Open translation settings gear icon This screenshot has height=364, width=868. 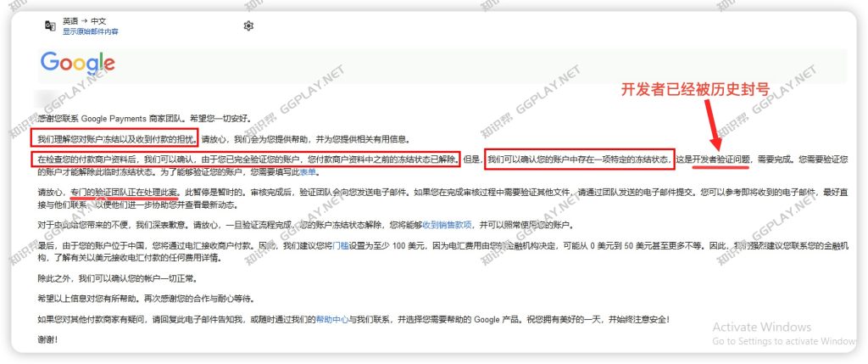(x=248, y=25)
